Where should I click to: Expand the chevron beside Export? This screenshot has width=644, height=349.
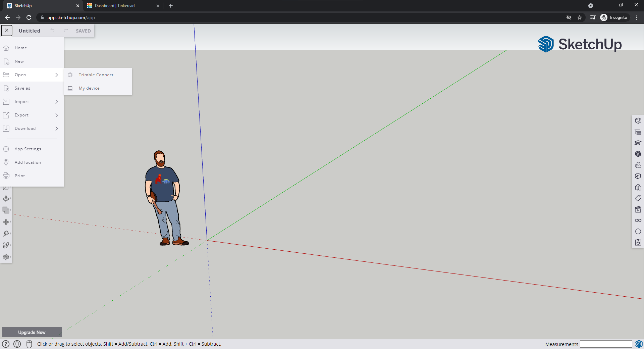click(x=57, y=115)
